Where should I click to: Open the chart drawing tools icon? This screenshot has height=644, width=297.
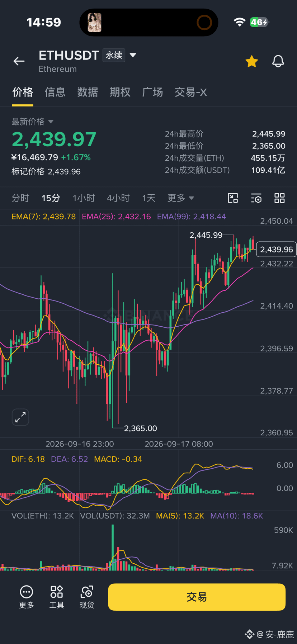click(233, 198)
